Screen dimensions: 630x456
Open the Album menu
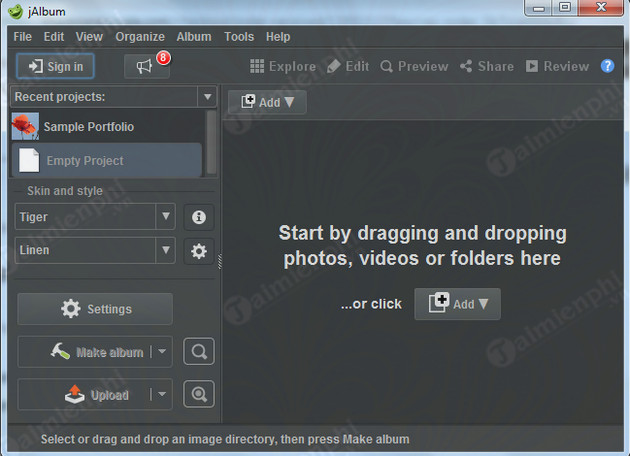pos(194,37)
